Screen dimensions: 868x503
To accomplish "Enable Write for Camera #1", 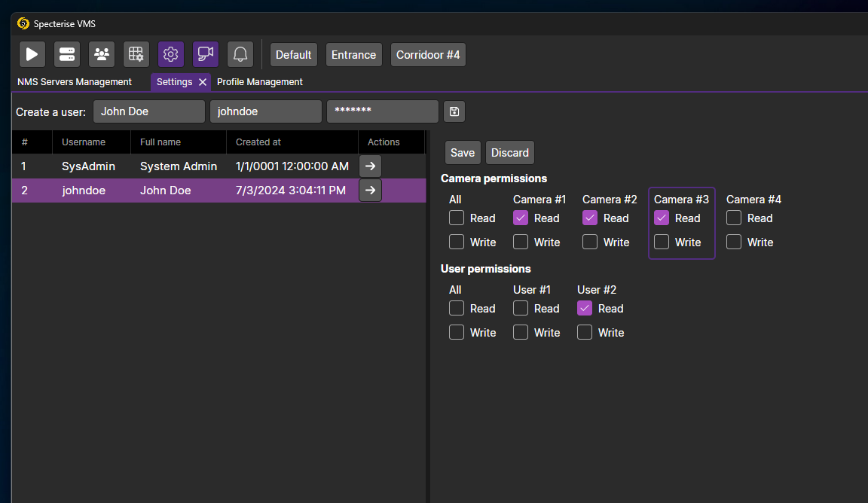I will 521,242.
